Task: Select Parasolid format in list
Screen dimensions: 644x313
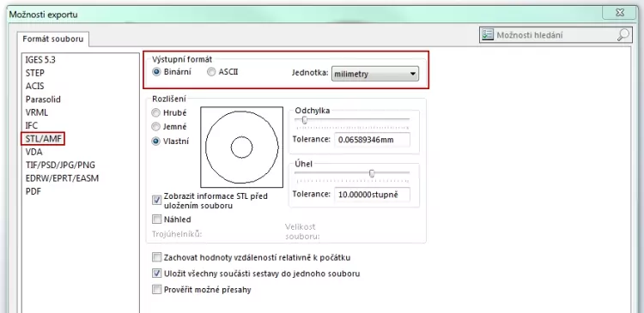Action: [43, 99]
